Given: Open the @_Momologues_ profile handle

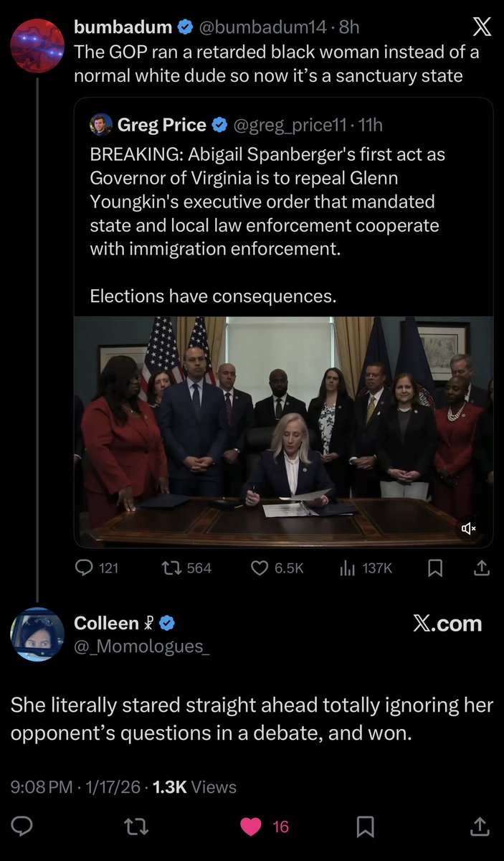Looking at the screenshot, I should click(142, 646).
